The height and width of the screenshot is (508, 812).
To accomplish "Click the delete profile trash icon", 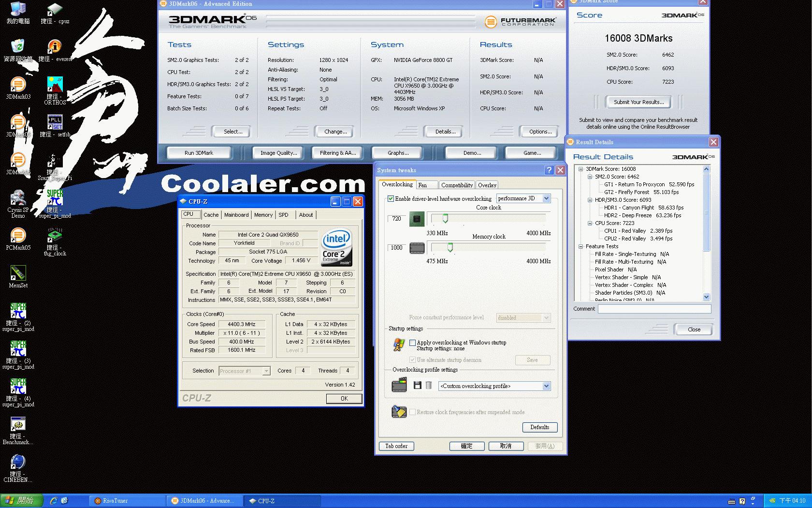I will [x=428, y=385].
